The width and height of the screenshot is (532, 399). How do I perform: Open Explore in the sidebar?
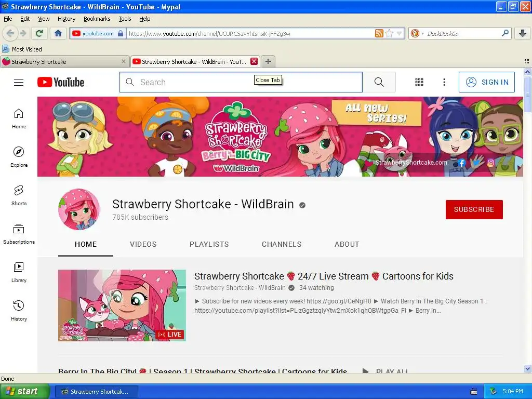19,157
